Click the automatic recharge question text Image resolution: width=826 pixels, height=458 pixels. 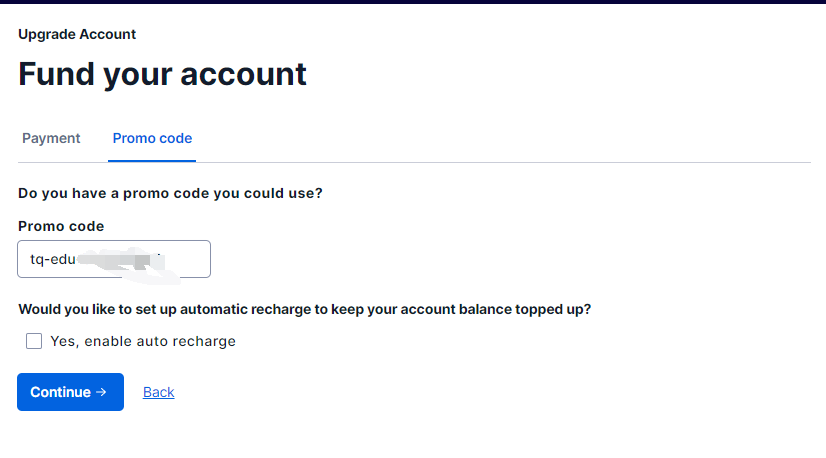click(x=305, y=309)
